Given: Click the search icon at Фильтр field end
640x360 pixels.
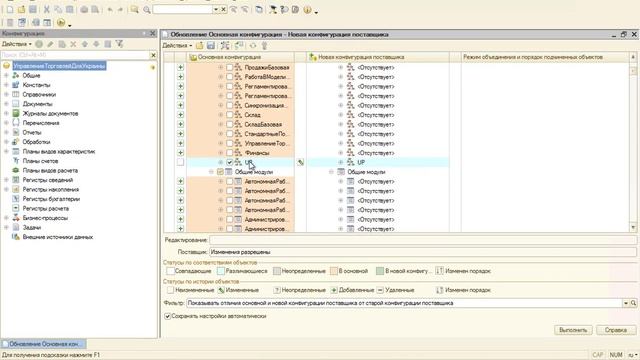Looking at the screenshot, I should [633, 303].
